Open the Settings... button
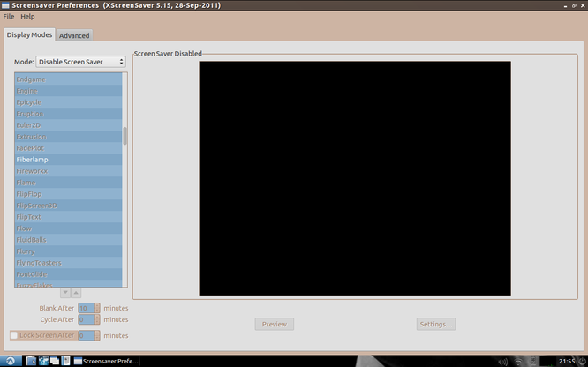The height and width of the screenshot is (367, 588). tap(436, 325)
